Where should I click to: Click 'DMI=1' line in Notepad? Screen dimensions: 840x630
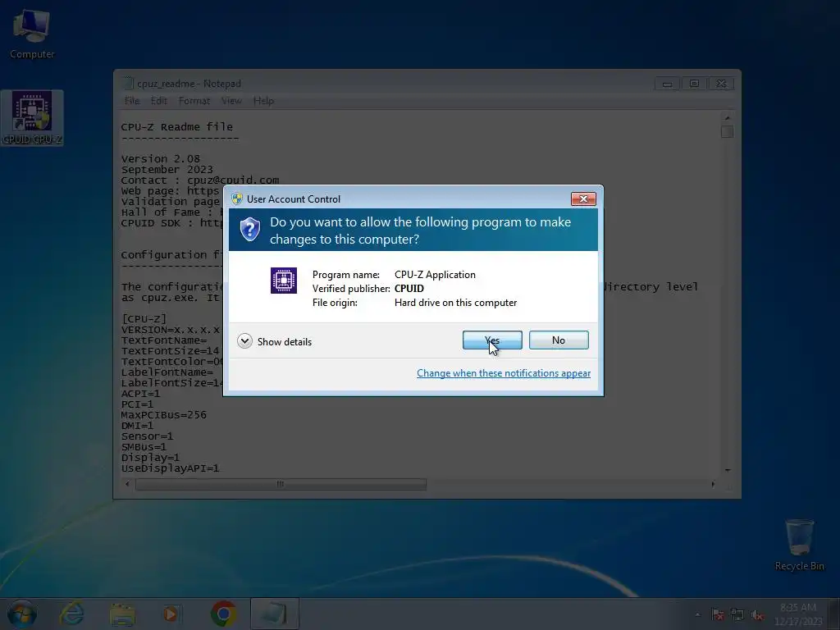137,426
